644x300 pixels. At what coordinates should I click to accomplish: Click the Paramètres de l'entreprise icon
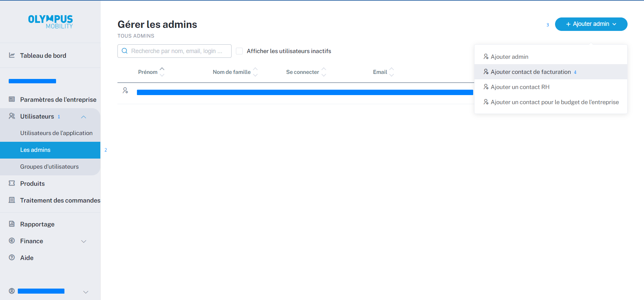12,99
